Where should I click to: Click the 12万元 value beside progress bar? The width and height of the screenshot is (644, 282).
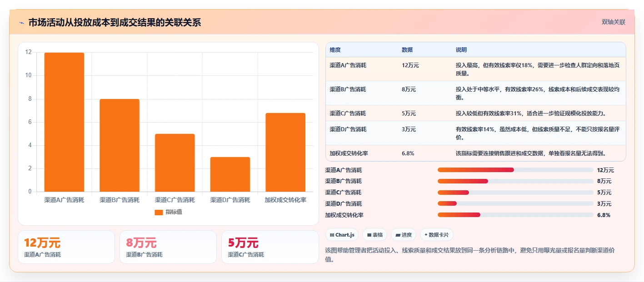(605, 170)
